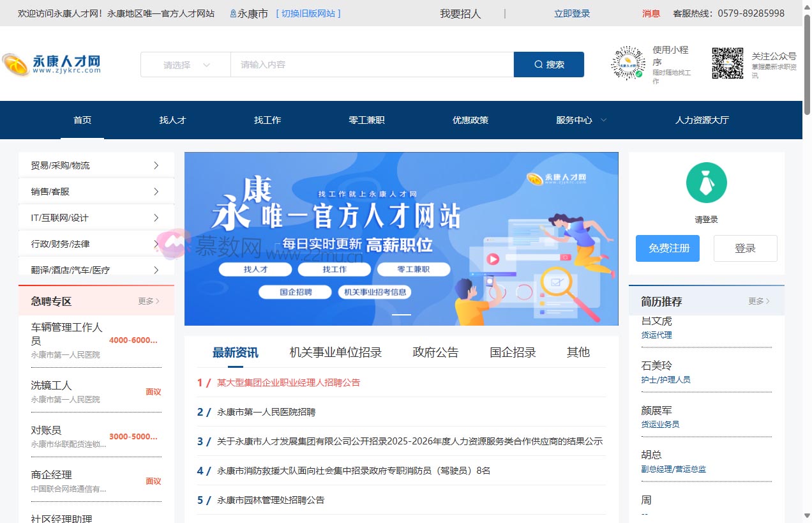This screenshot has height=523, width=812.
Task: Switch to the 政府公告 tab
Action: pyautogui.click(x=435, y=352)
